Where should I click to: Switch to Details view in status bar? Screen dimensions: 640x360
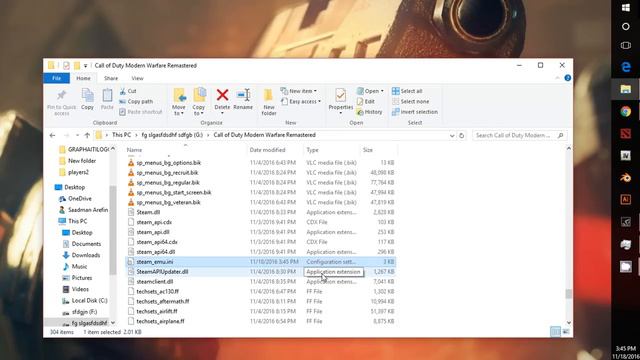555,332
